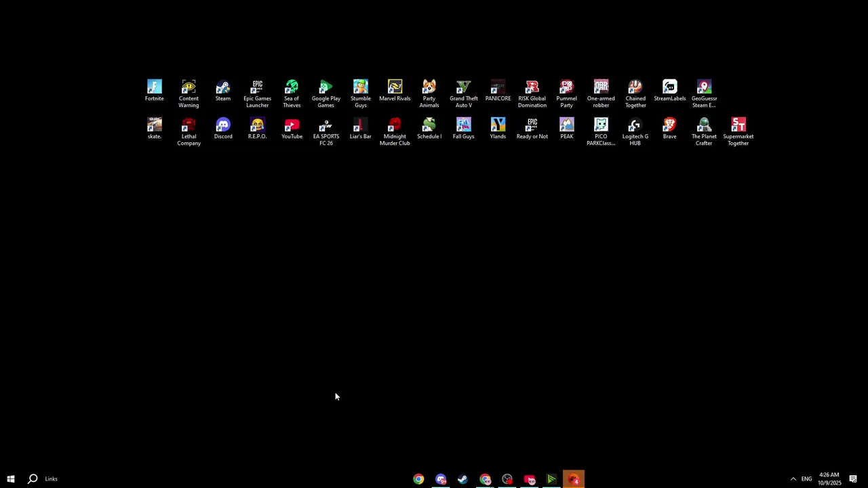Open OBS Studio from the taskbar
This screenshot has height=488, width=868.
tap(507, 479)
